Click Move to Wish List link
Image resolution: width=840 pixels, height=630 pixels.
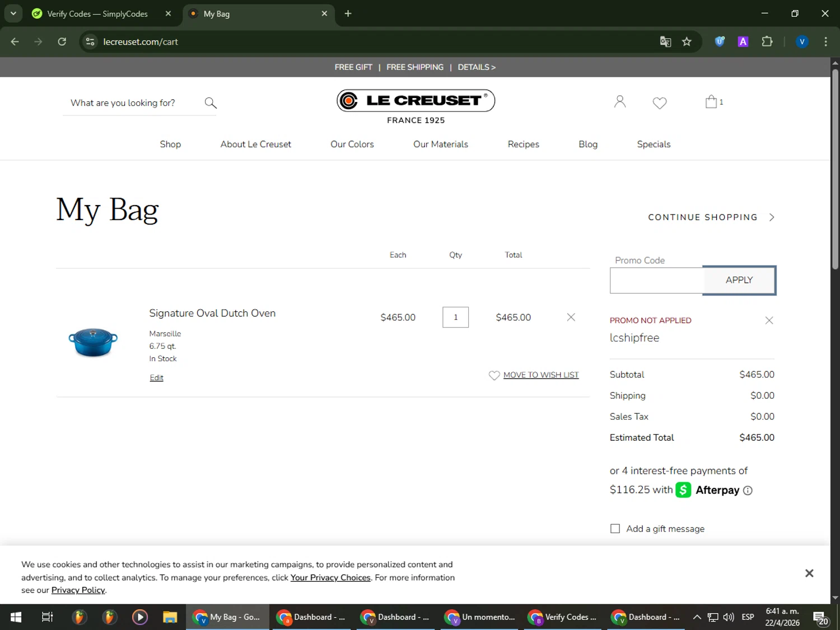541,375
